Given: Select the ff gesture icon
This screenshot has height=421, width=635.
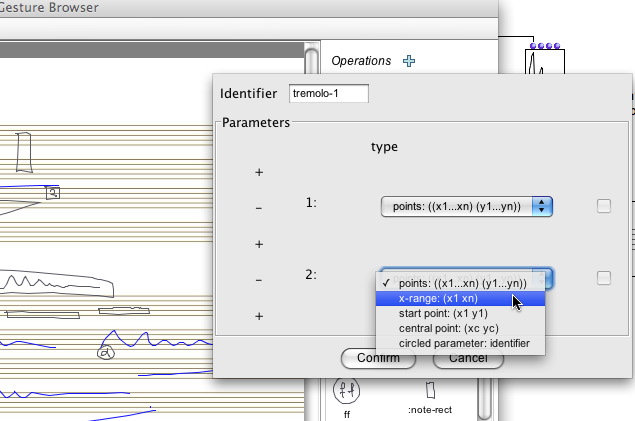Looking at the screenshot, I should click(x=346, y=390).
